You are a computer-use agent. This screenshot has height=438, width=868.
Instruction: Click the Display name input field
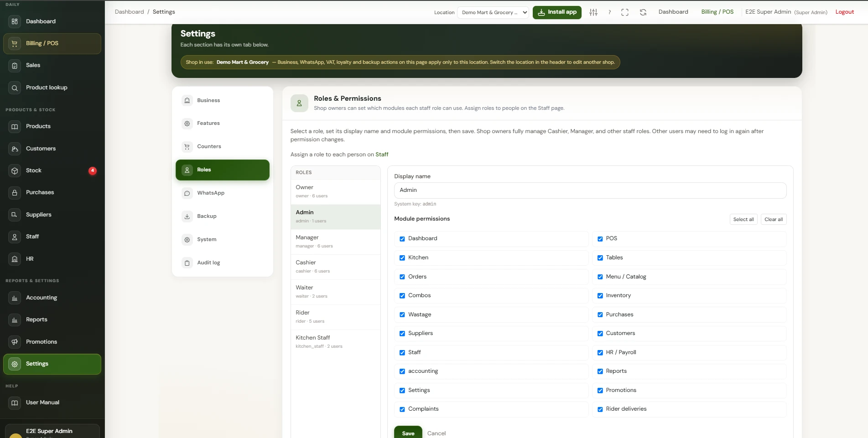590,191
